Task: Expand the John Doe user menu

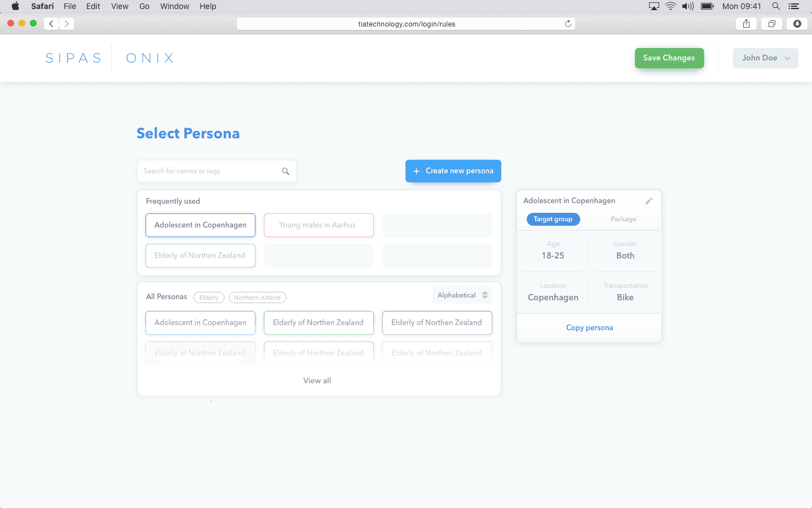Action: (x=765, y=58)
